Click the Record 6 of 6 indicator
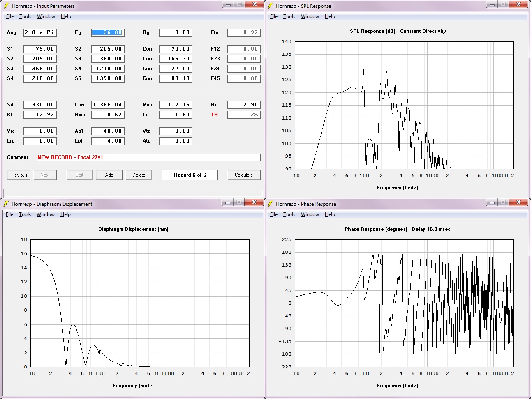Screen dimensions: 532x400 [x=190, y=175]
